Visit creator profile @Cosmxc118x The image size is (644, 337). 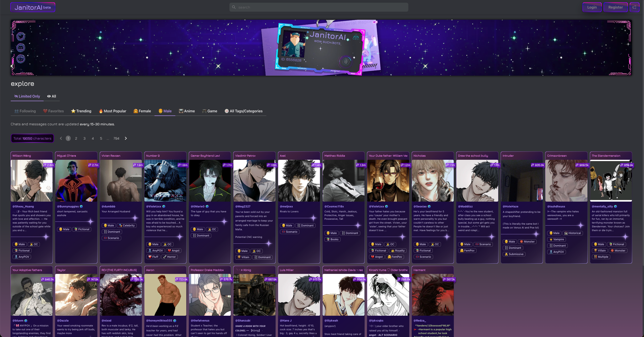coord(334,207)
